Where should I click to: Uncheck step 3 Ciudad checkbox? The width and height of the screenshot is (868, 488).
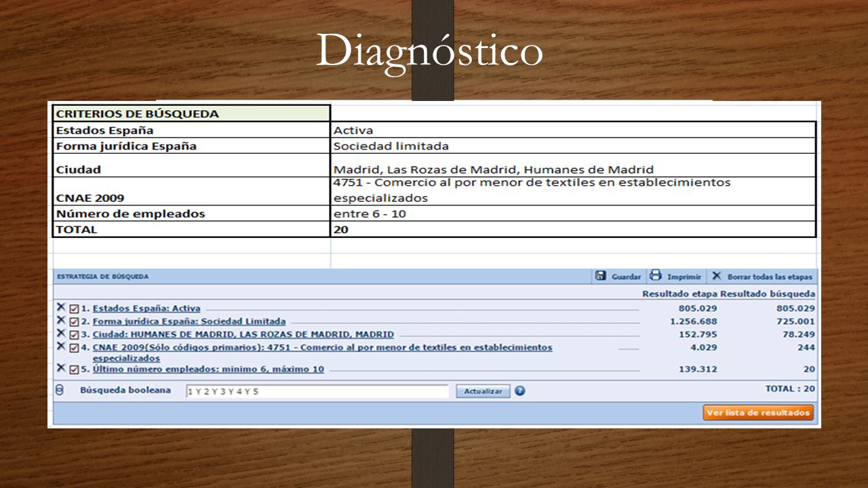click(75, 335)
